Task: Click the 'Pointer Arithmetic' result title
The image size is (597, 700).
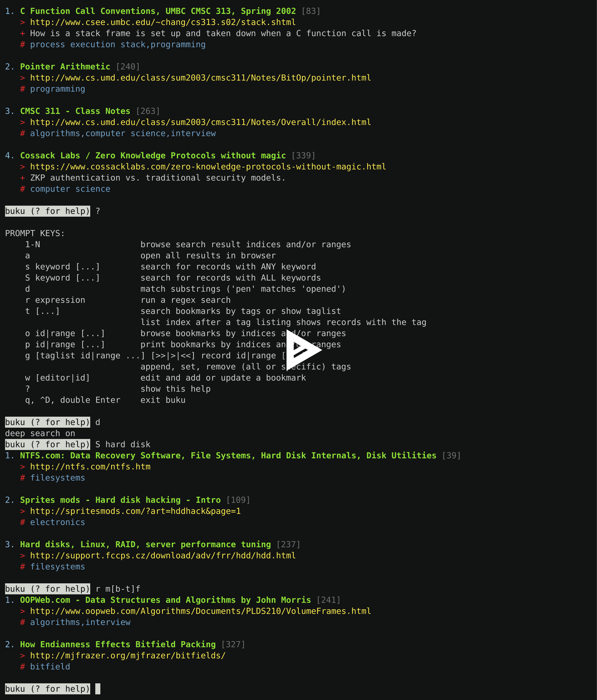Action: [x=65, y=67]
